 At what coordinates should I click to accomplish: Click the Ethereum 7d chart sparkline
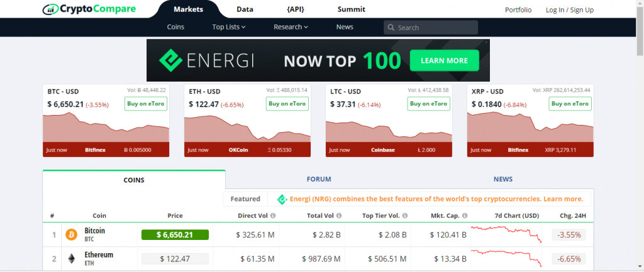506,258
